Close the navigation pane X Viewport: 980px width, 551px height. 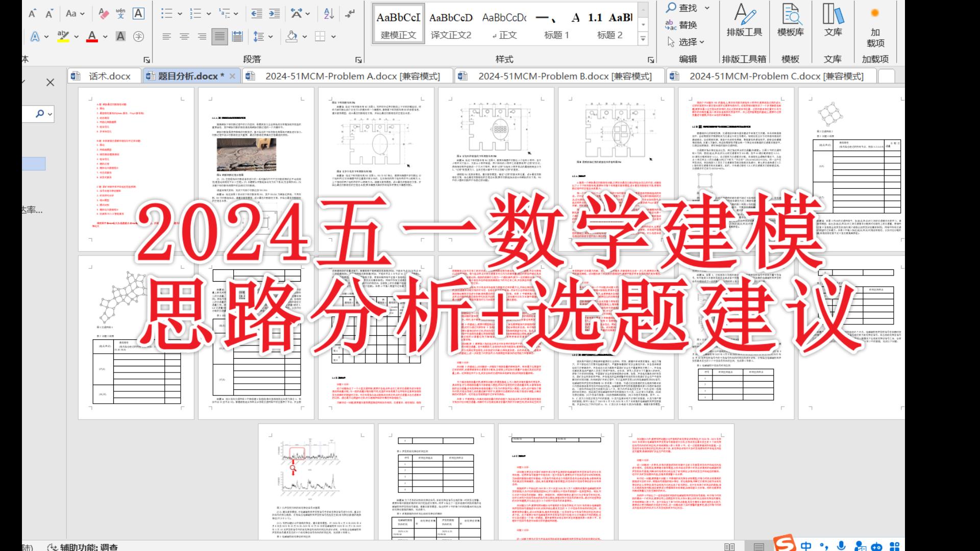point(50,82)
